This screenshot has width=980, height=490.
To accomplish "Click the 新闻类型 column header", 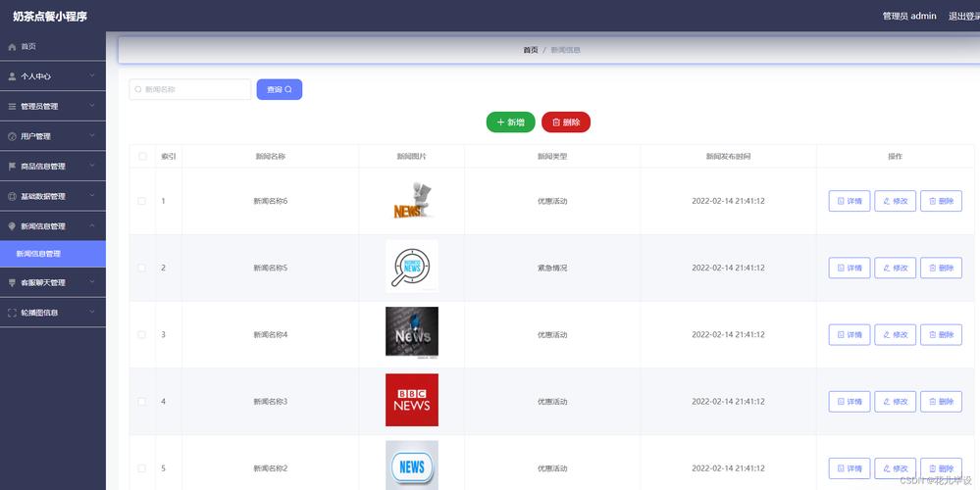I will pos(552,157).
